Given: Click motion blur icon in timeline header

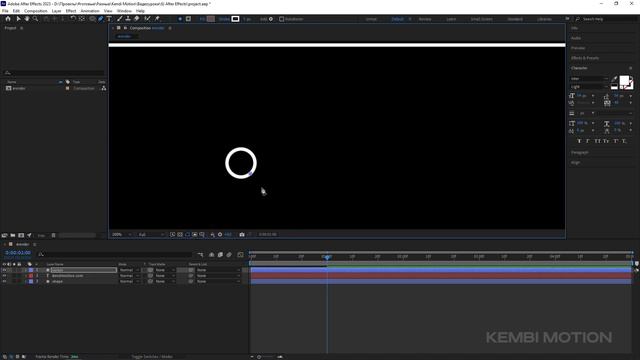Looking at the screenshot, I should coord(229,255).
